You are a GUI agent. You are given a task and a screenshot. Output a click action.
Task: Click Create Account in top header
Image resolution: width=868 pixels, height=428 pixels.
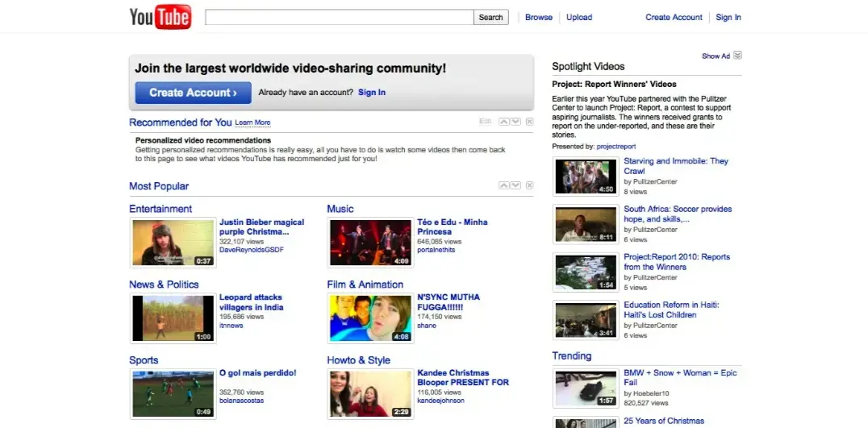tap(674, 17)
